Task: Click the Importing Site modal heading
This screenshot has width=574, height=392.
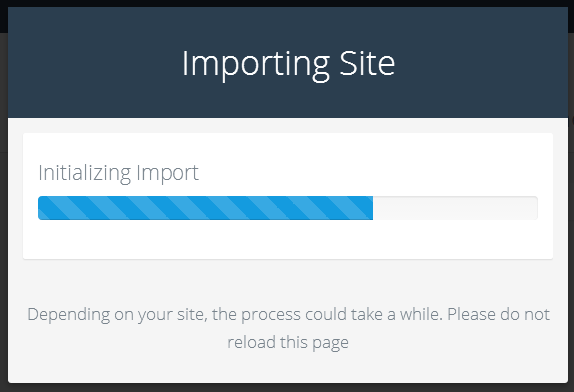Action: tap(288, 64)
